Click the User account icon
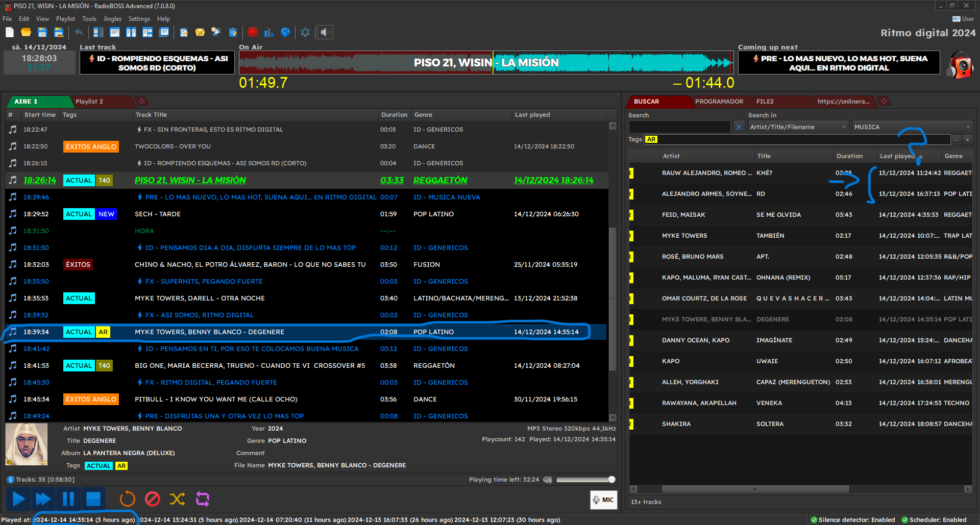The width and height of the screenshot is (980, 525). coord(963,19)
